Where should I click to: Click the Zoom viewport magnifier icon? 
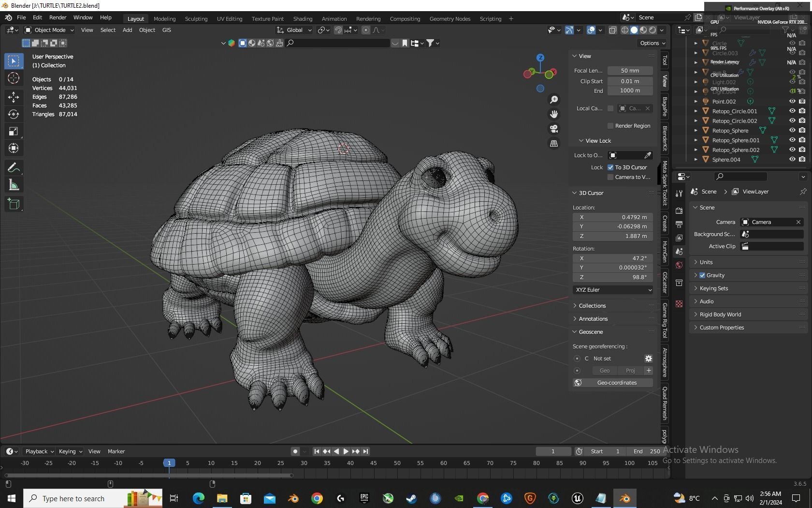(554, 100)
